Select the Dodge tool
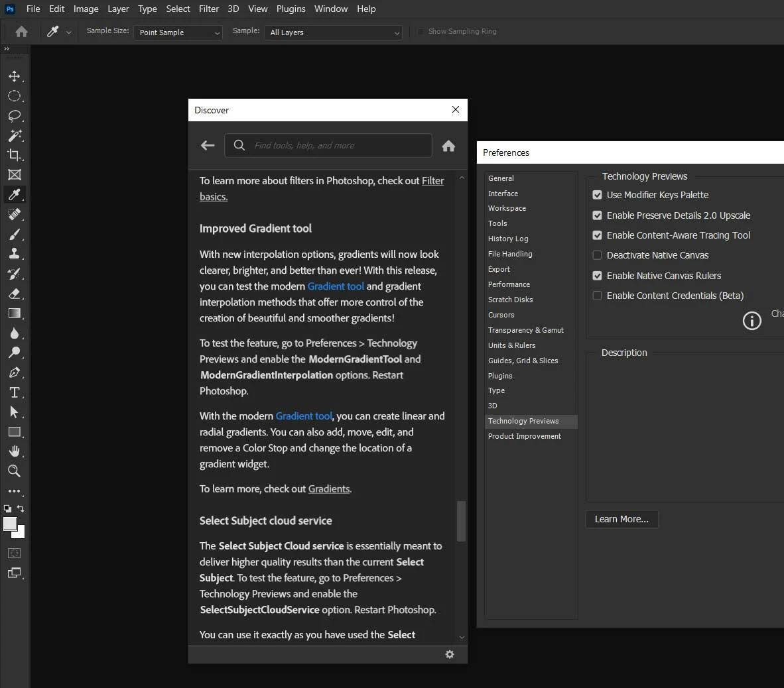784x688 pixels. coord(15,353)
